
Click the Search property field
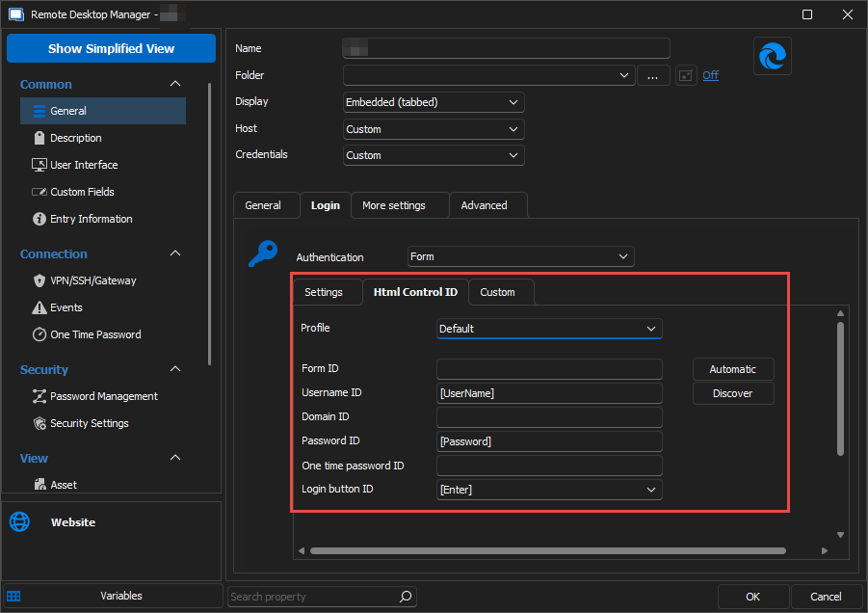point(322,597)
